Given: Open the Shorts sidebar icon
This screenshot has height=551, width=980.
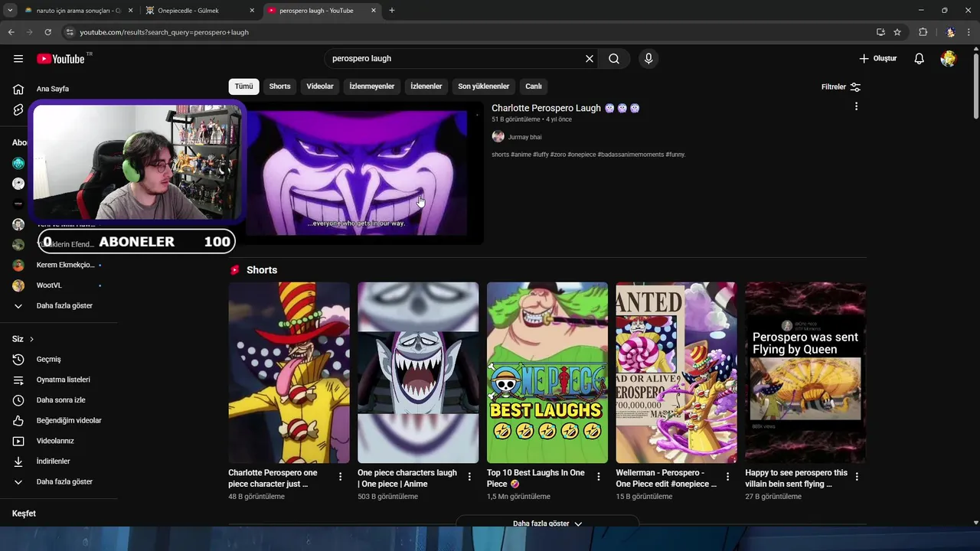Looking at the screenshot, I should (18, 109).
